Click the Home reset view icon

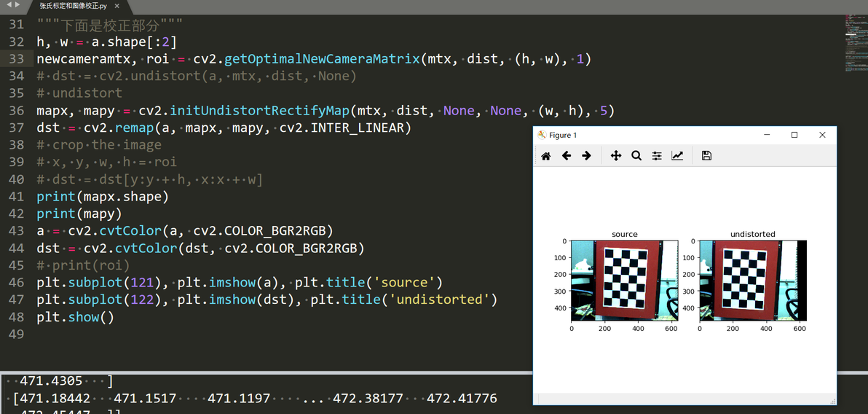tap(545, 156)
